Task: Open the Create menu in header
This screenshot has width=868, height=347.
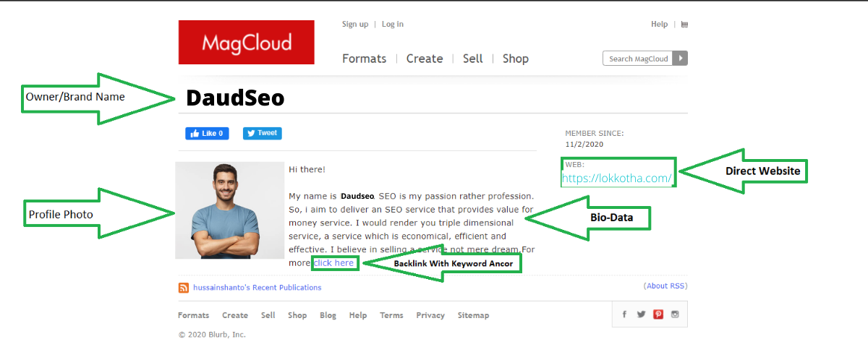Action: pos(424,59)
